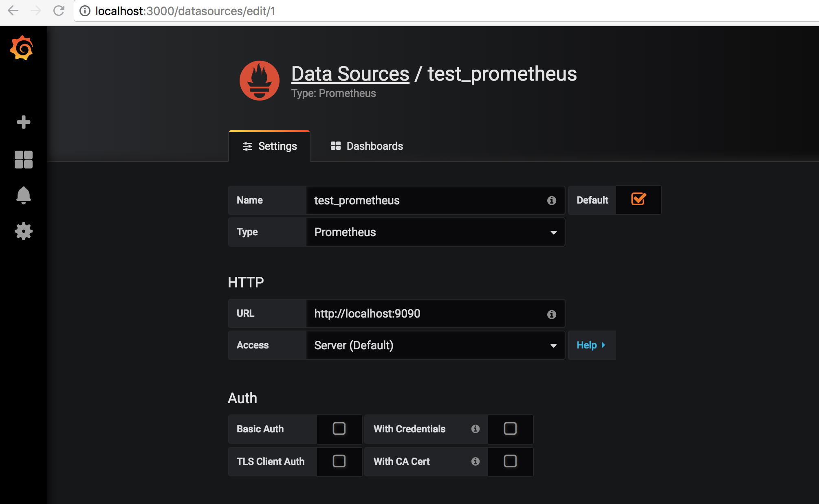Click the HTTP section heading
The width and height of the screenshot is (819, 504).
click(x=246, y=282)
